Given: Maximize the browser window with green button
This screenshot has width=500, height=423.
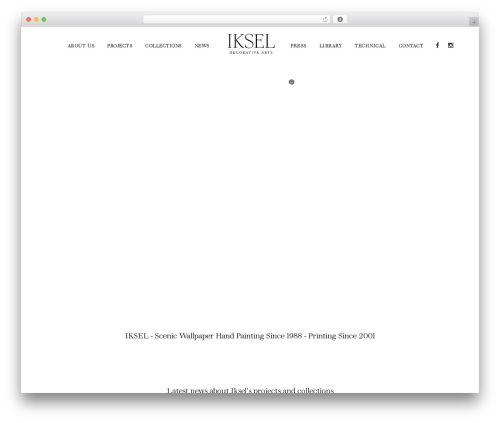Looking at the screenshot, I should 44,20.
